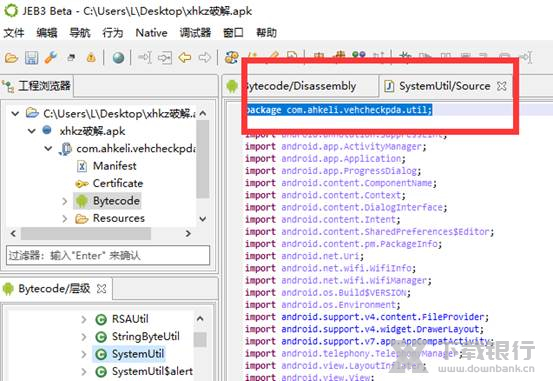Click the line 'import android.support.v4.content.FileProvider;'
Screen dimensions: 553x381
[x=367, y=317]
